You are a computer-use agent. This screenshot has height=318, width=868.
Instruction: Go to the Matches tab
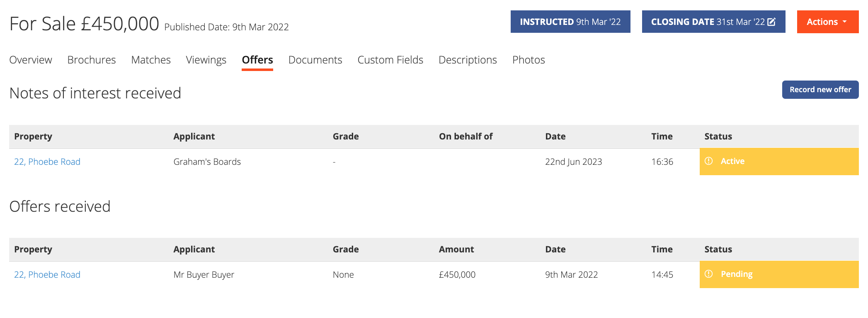(151, 60)
